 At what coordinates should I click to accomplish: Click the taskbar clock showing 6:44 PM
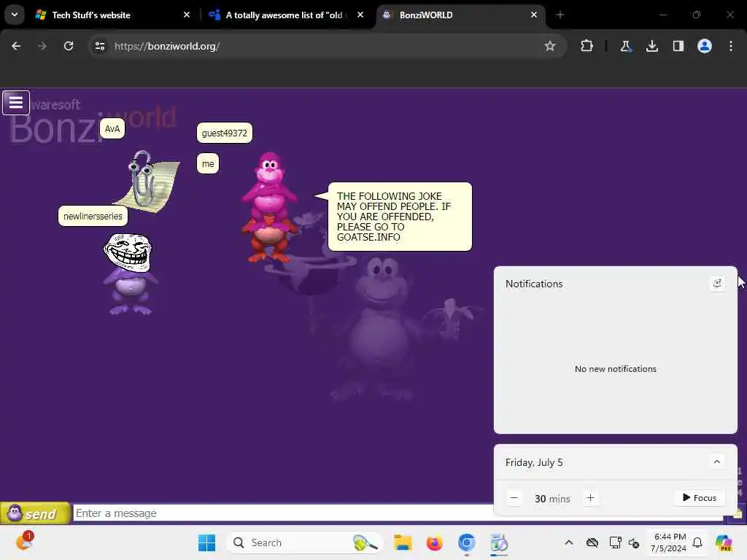(x=669, y=542)
